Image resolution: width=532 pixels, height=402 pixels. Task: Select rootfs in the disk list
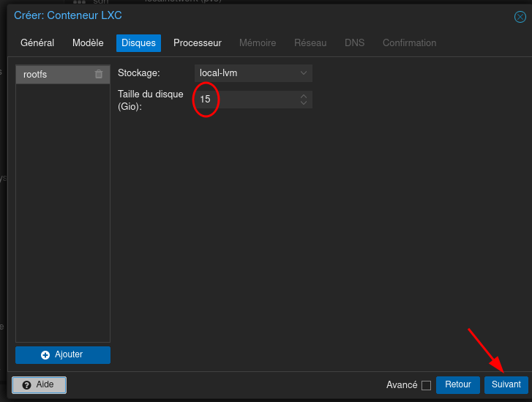[51, 74]
